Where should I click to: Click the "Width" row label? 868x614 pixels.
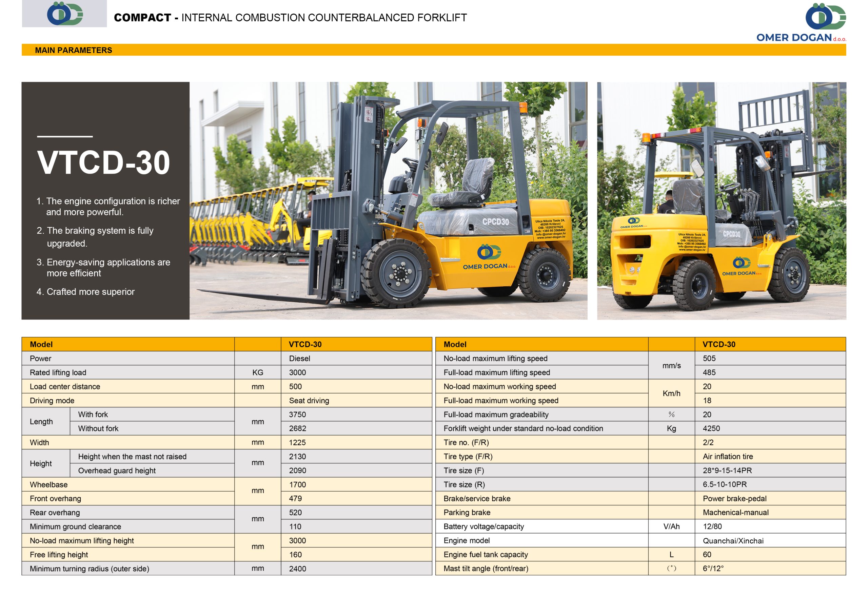pos(39,442)
